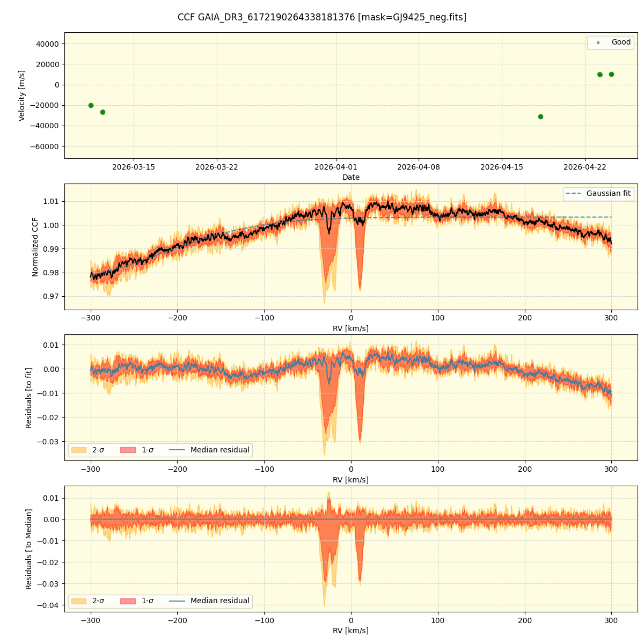Viewport: 644px width, 644px height.
Task: Click the 2026-03-15 date tick label
Action: pyautogui.click(x=134, y=167)
